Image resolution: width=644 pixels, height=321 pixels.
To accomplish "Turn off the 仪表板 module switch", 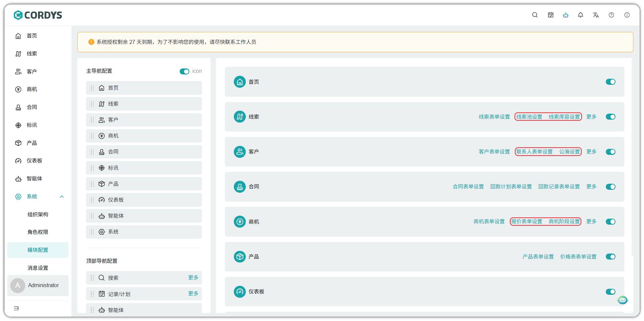I will pos(610,292).
